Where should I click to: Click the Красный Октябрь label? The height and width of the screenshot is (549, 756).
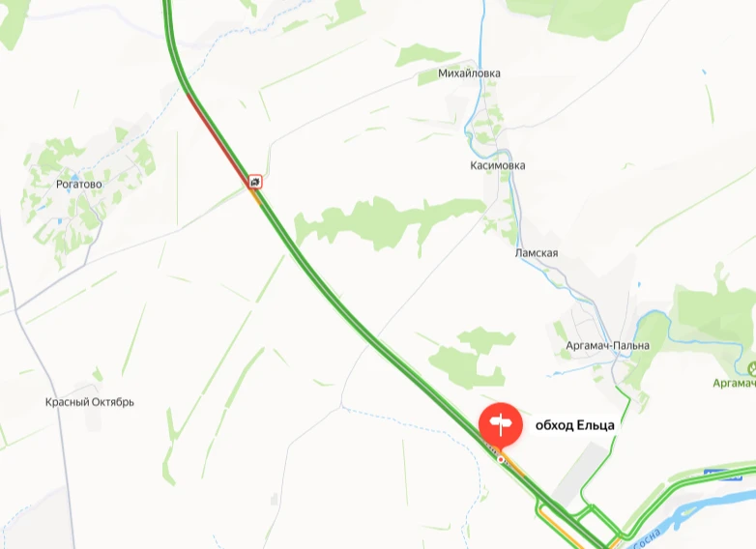point(90,402)
